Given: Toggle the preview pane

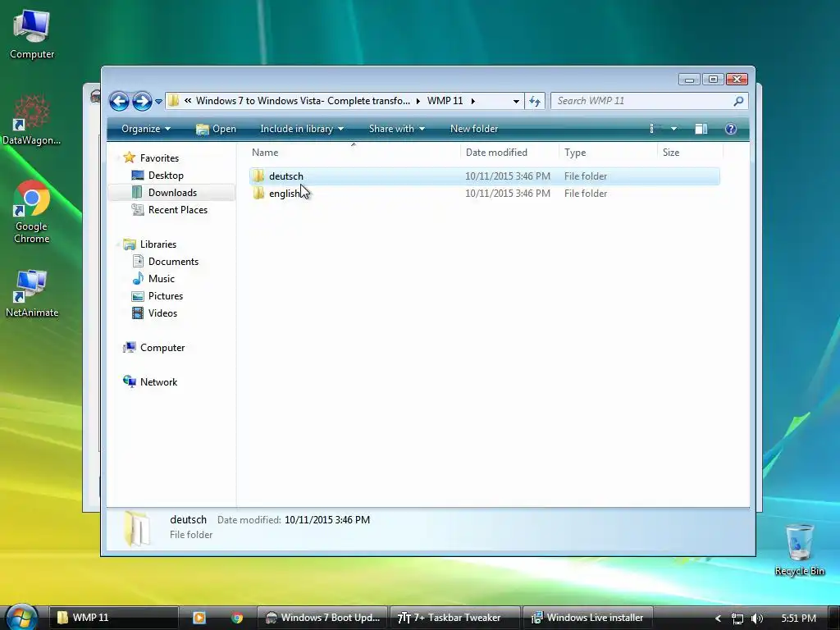Looking at the screenshot, I should click(x=701, y=129).
